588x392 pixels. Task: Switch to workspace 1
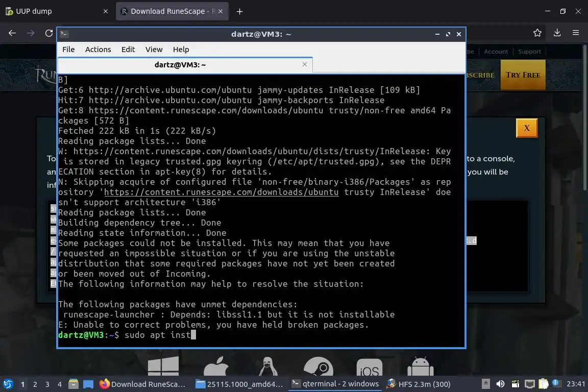tap(22, 384)
